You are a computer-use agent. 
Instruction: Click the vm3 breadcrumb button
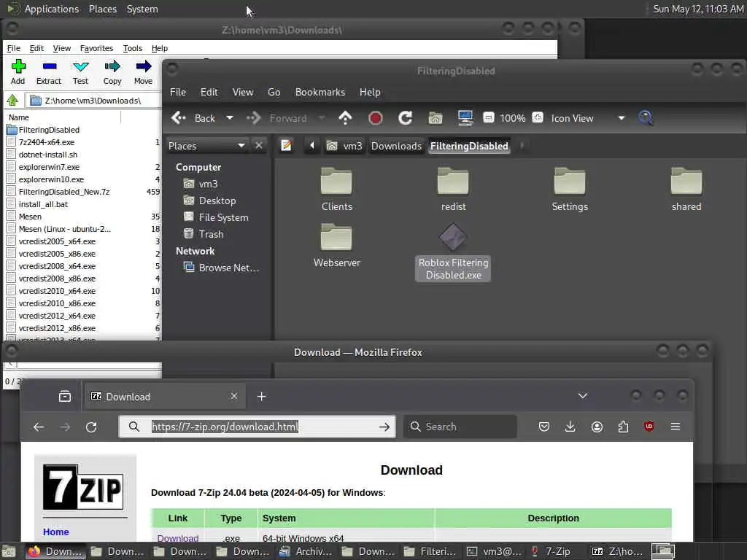[344, 146]
